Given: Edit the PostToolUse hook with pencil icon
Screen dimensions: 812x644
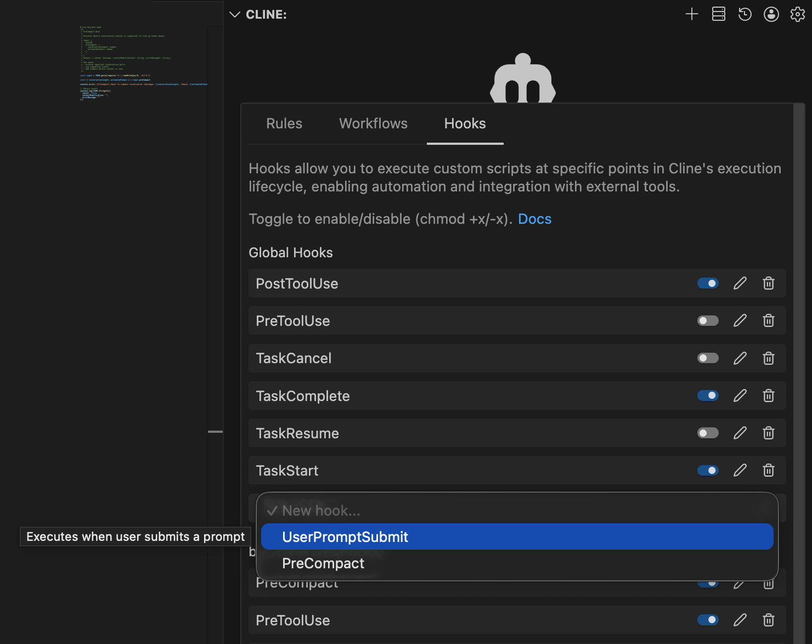Looking at the screenshot, I should tap(740, 283).
